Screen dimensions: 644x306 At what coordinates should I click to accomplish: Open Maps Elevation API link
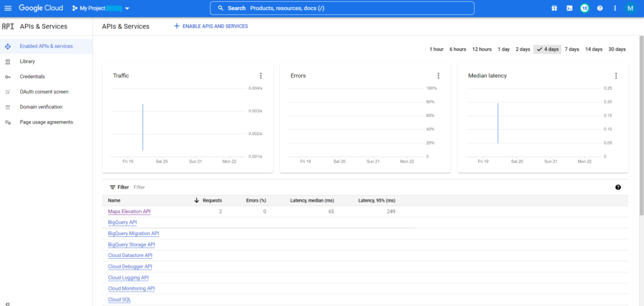[x=130, y=212]
